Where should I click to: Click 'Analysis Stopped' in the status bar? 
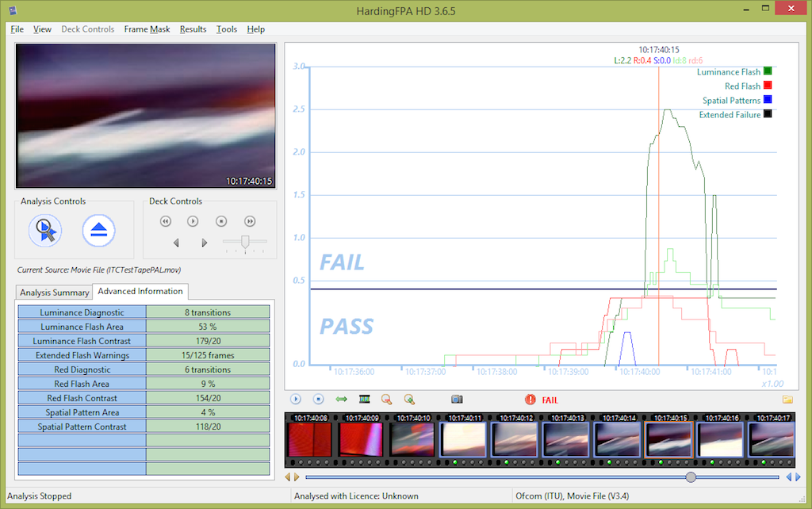point(40,496)
